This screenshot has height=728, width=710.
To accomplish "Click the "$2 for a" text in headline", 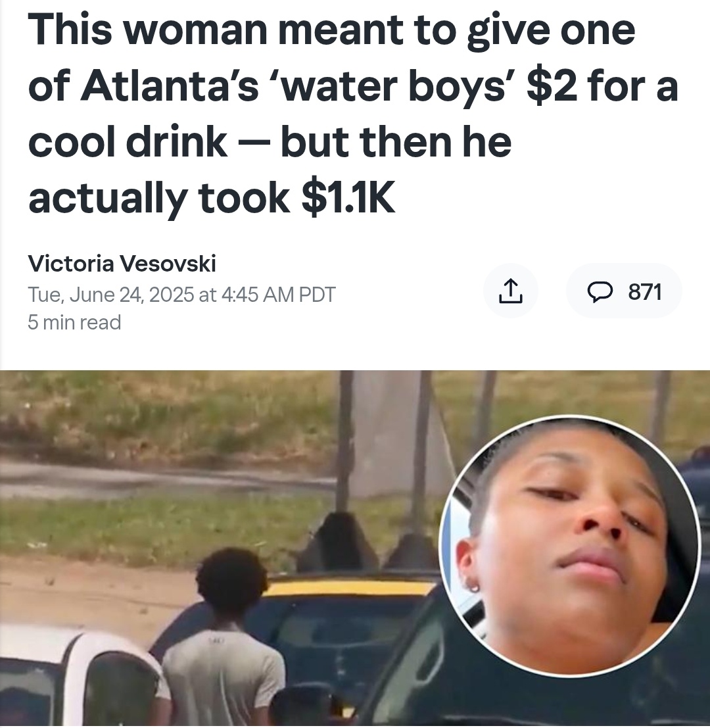I will (x=603, y=86).
